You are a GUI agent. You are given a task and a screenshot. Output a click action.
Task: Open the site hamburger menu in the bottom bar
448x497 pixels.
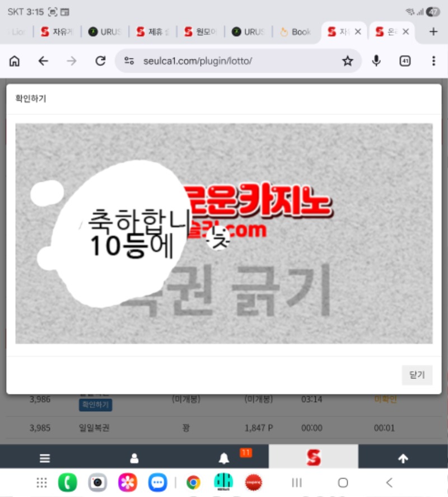click(x=45, y=458)
